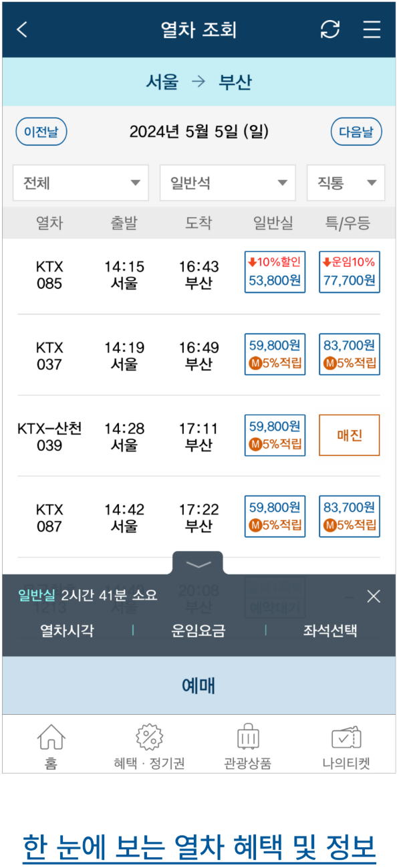Dismiss the fare info panel with the X
399x868 pixels.
(373, 596)
